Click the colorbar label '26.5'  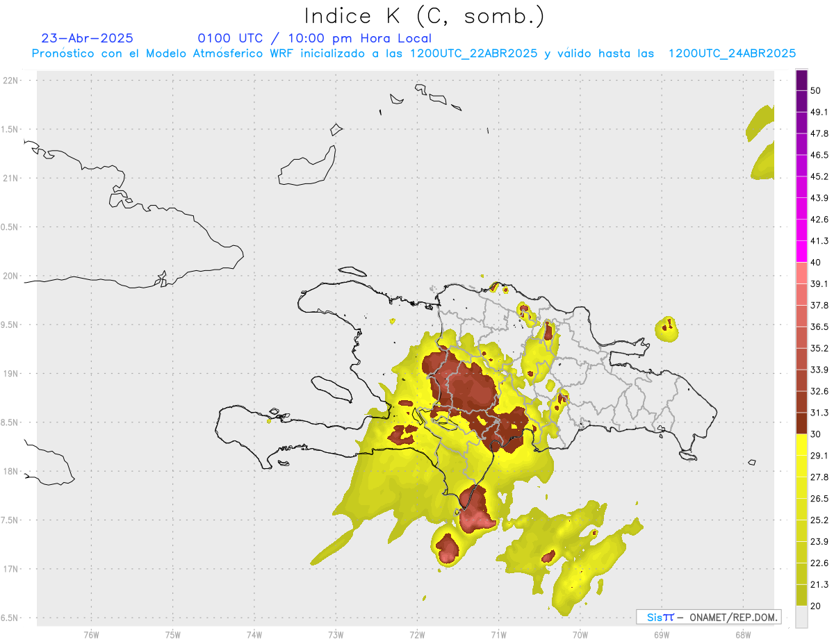coord(819,499)
